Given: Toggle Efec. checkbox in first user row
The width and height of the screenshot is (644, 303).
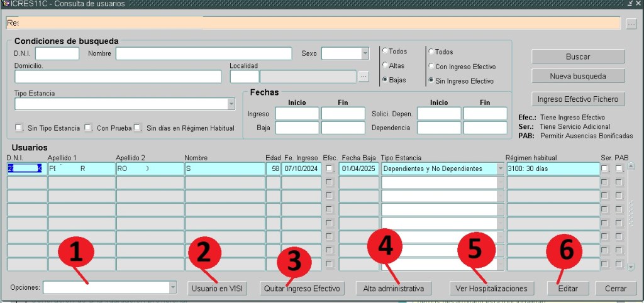Looking at the screenshot, I should (x=330, y=168).
